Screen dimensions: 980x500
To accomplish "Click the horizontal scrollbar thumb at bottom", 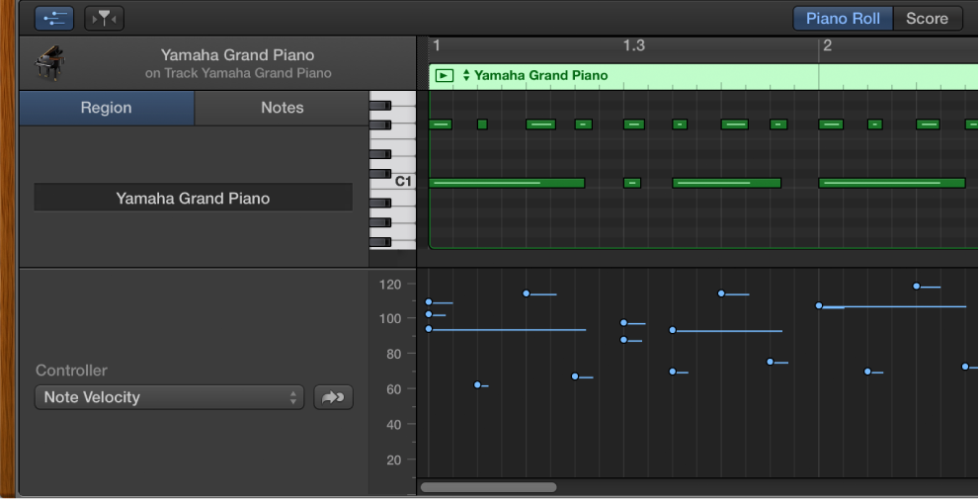I will pyautogui.click(x=488, y=487).
